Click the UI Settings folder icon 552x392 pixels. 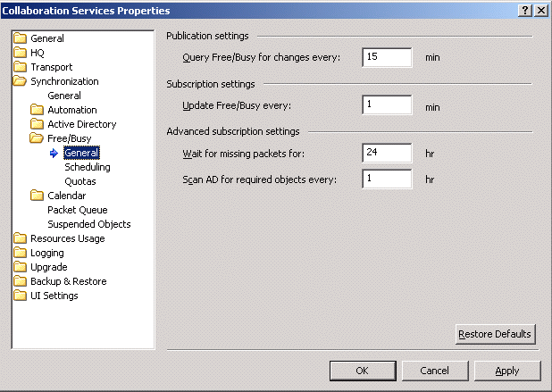coord(21,296)
